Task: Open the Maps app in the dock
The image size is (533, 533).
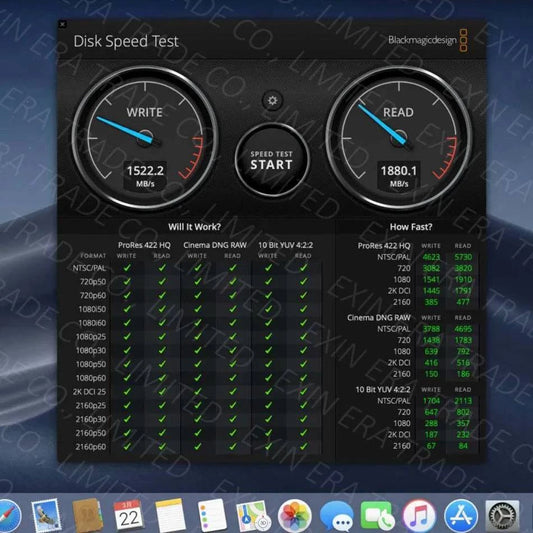Action: (253, 516)
